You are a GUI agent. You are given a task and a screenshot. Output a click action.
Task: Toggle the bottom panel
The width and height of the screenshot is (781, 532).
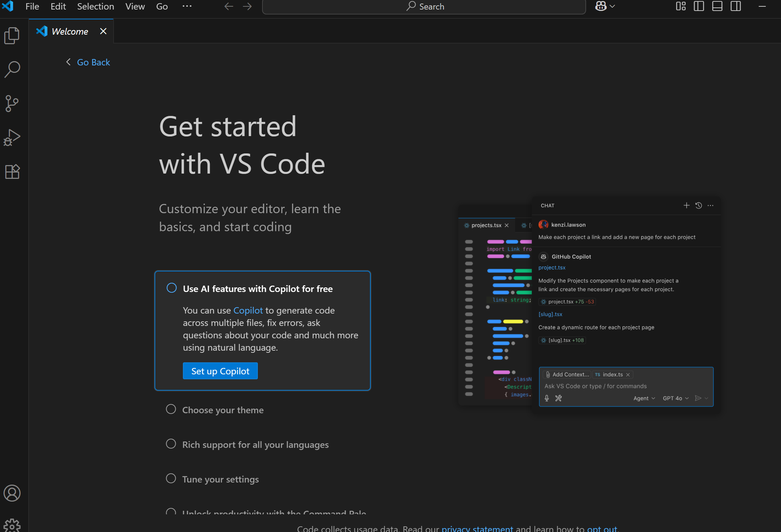(x=717, y=6)
